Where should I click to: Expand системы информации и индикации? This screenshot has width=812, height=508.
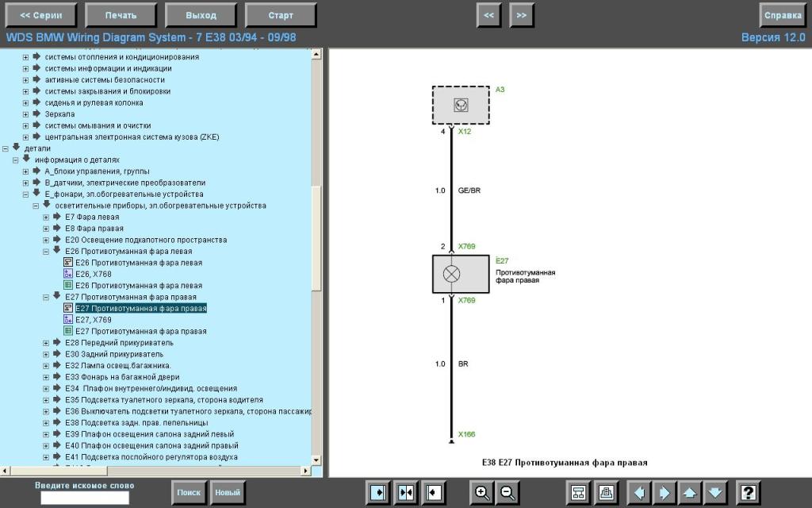(x=25, y=68)
